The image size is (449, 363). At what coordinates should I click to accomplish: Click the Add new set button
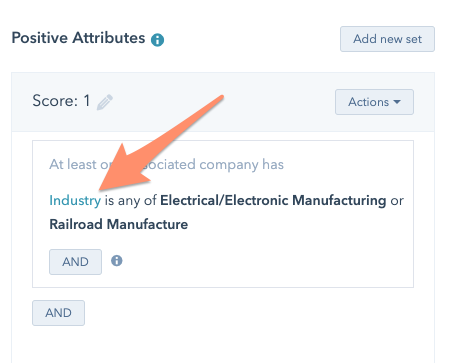pyautogui.click(x=387, y=39)
